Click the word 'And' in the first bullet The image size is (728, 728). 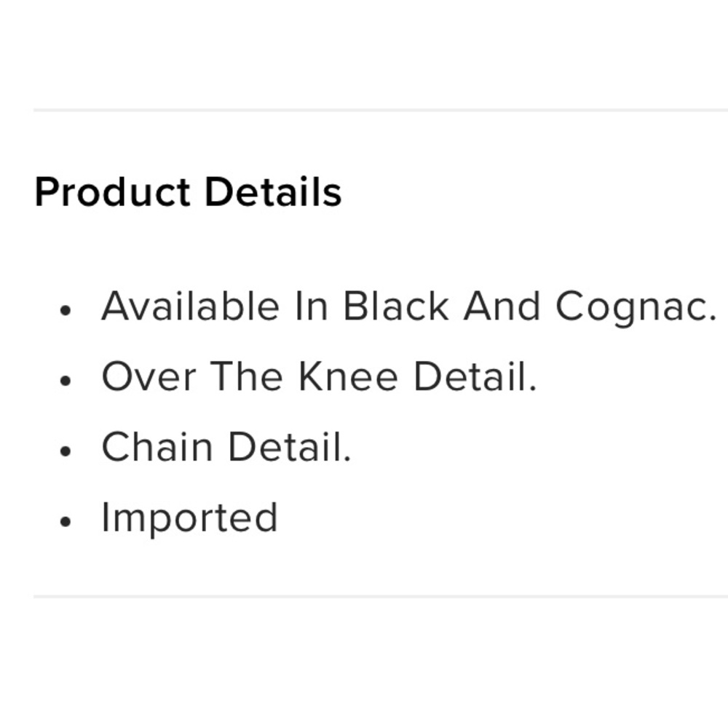click(502, 306)
